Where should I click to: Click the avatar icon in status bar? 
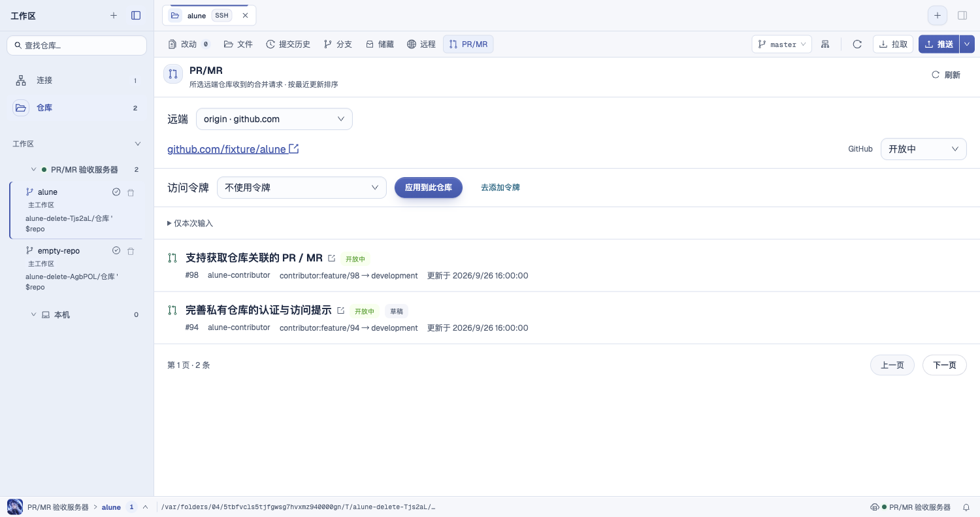(x=14, y=507)
